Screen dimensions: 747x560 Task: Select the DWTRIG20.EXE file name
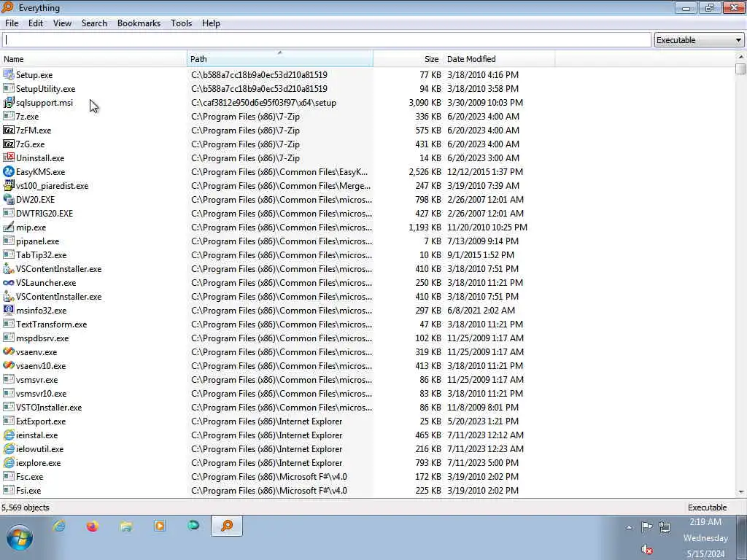[44, 214]
